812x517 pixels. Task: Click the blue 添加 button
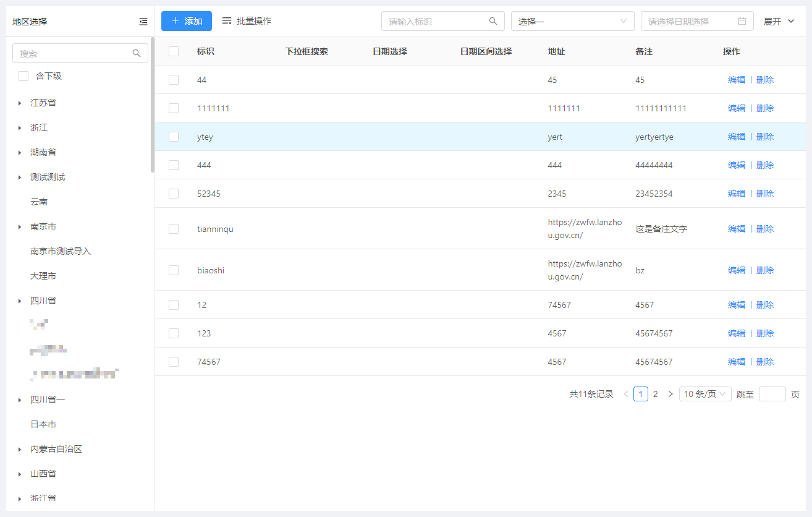point(187,21)
